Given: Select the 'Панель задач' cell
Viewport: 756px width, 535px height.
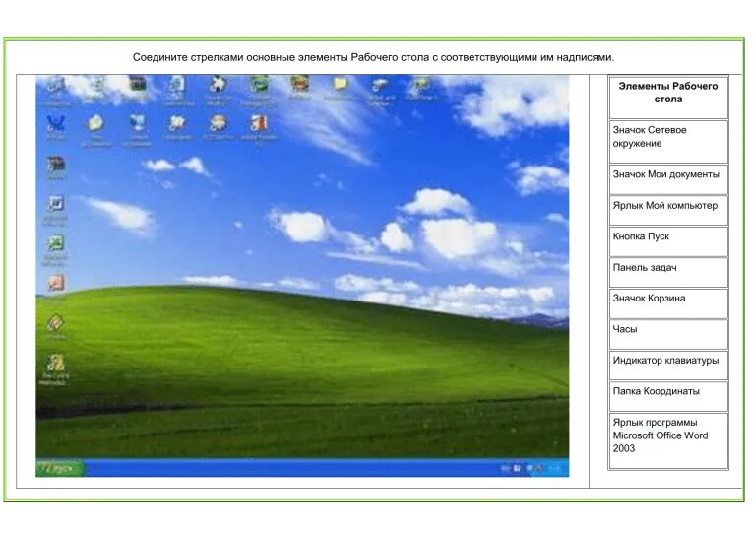Looking at the screenshot, I should click(x=668, y=272).
